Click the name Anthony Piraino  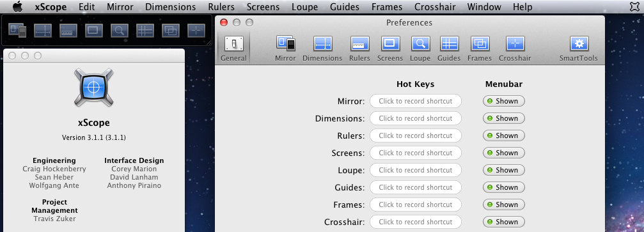coord(134,185)
